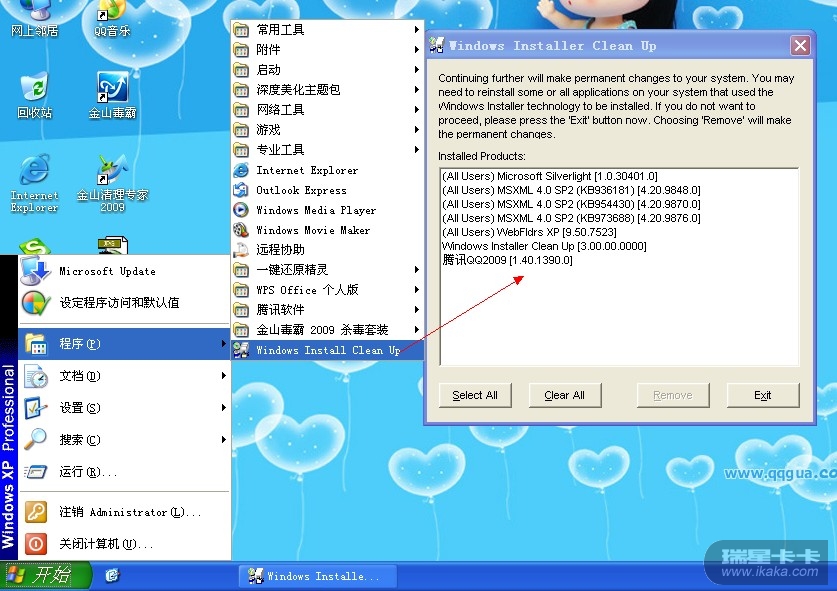Expand 一键还原精灵 submenu arrow
This screenshot has height=591, width=837.
(416, 270)
